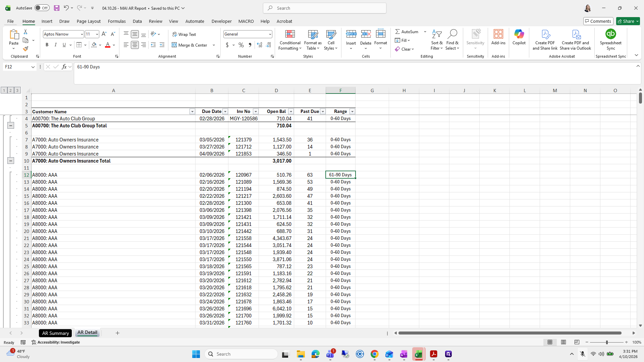
Task: Click the Save icon in title bar
Action: pyautogui.click(x=57, y=8)
